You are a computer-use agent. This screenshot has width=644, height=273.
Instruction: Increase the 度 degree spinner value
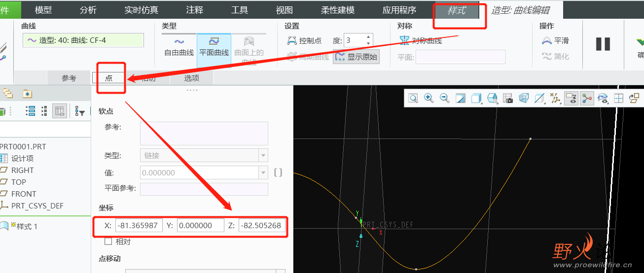point(368,37)
